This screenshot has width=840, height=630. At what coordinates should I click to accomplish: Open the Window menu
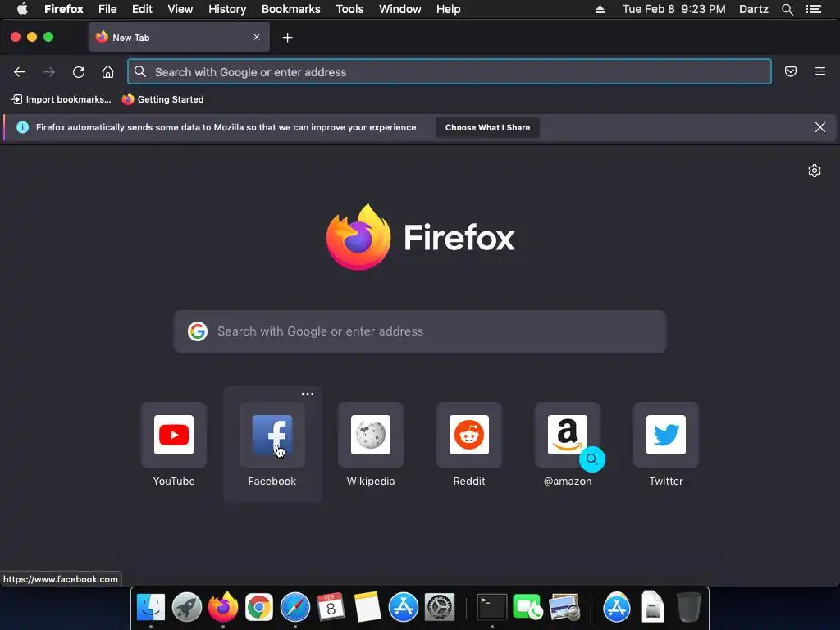coord(400,9)
